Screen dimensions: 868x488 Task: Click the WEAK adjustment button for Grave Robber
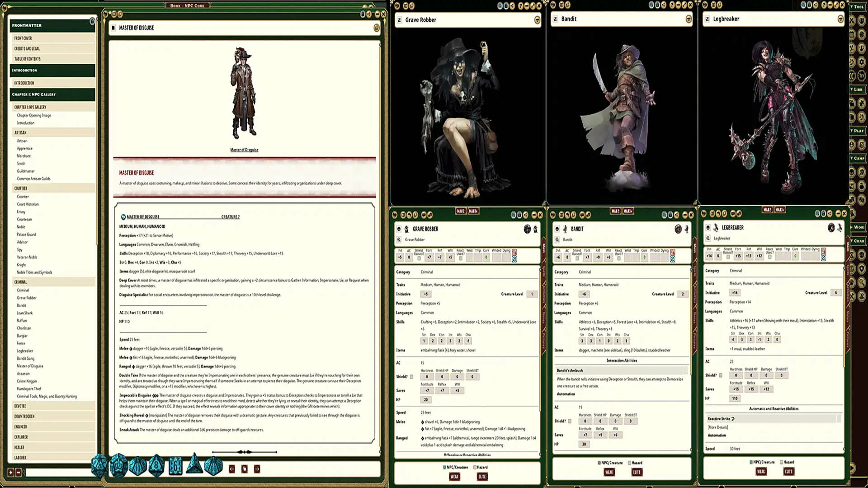pos(454,477)
